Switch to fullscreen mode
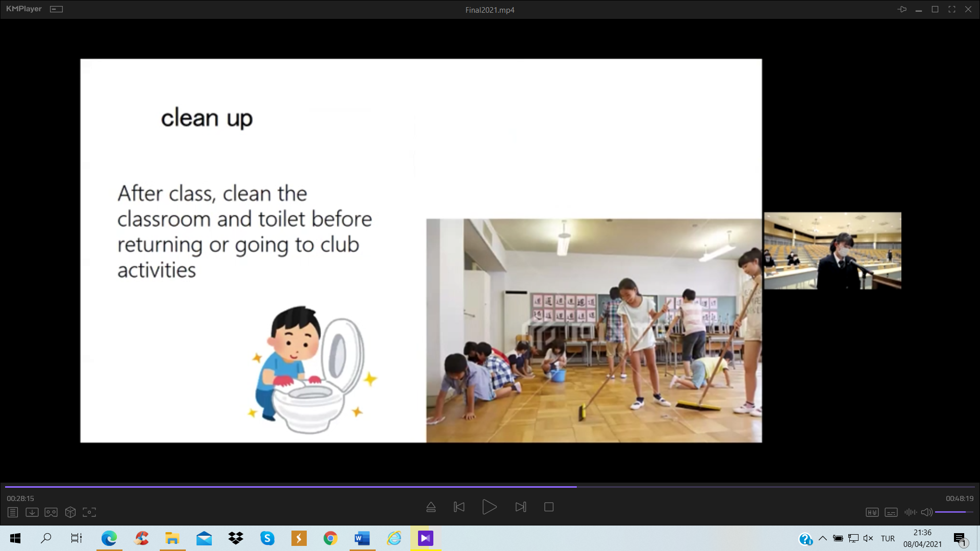This screenshot has height=551, width=980. pos(952,9)
